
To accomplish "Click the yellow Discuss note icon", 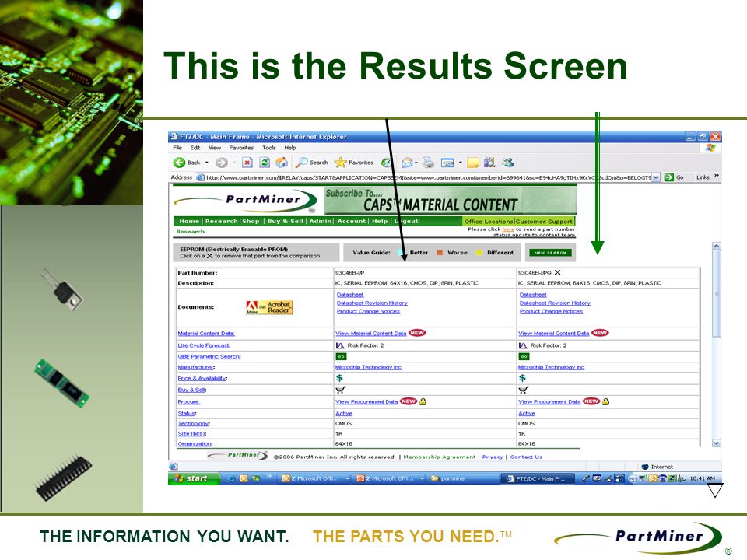I will tap(472, 163).
